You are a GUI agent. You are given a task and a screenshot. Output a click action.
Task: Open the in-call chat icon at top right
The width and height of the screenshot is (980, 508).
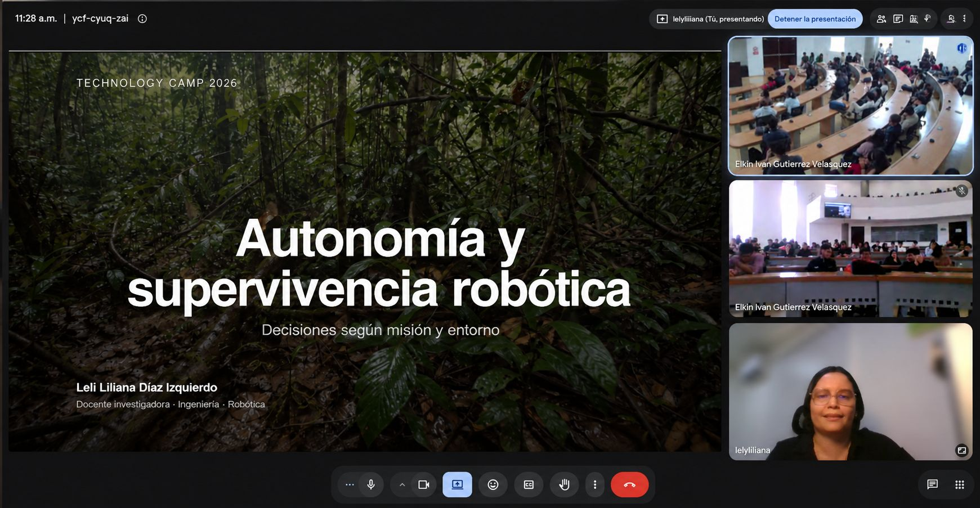click(x=898, y=19)
